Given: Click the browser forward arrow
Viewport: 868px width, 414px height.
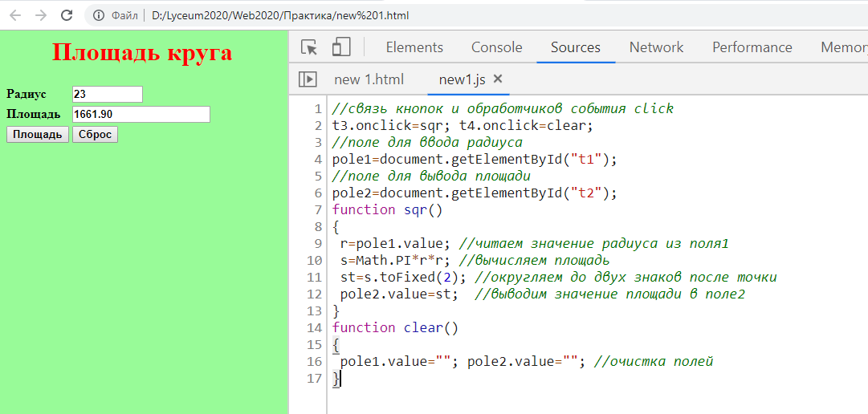Looking at the screenshot, I should tap(41, 15).
